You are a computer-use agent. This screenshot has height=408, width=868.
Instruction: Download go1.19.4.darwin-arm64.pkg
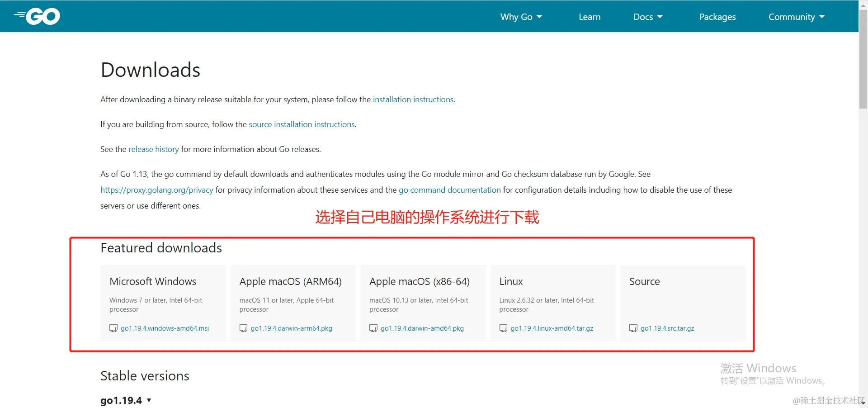pyautogui.click(x=292, y=328)
